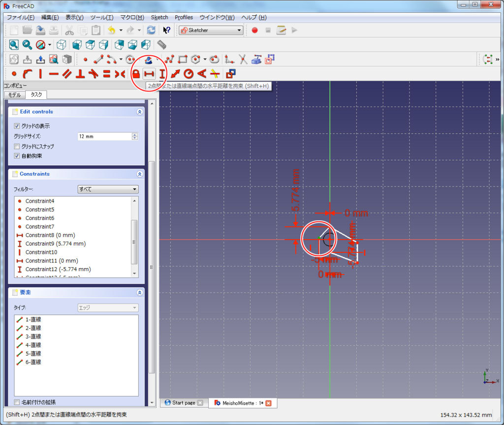Open the 編集(E) menu
The height and width of the screenshot is (425, 504).
[x=50, y=17]
